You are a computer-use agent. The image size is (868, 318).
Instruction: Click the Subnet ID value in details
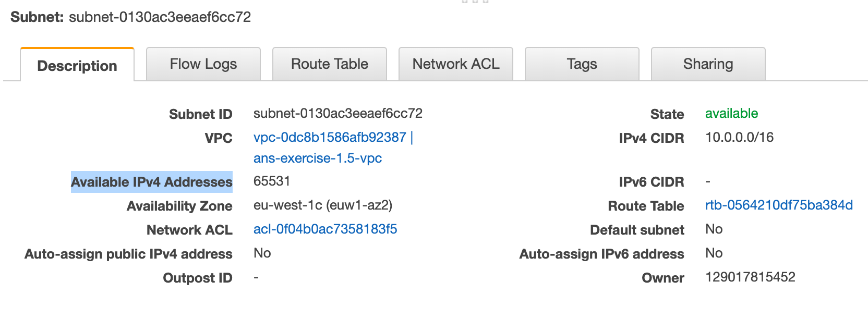338,114
